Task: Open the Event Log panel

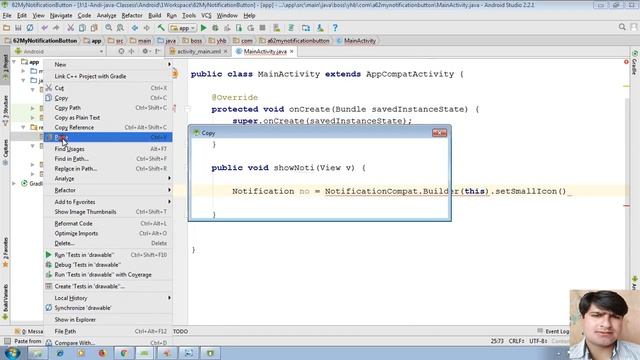Action: 553,331
